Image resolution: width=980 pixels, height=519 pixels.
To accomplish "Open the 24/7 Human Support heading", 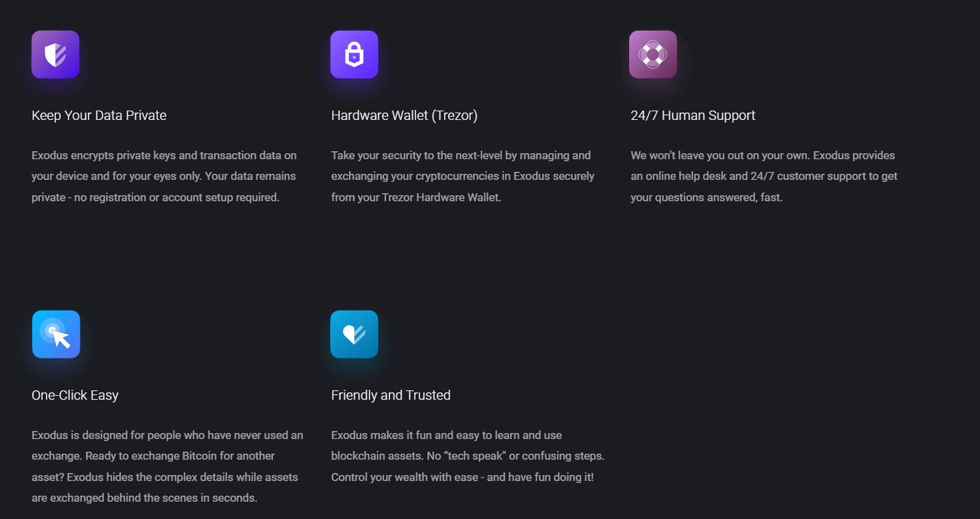I will [692, 115].
